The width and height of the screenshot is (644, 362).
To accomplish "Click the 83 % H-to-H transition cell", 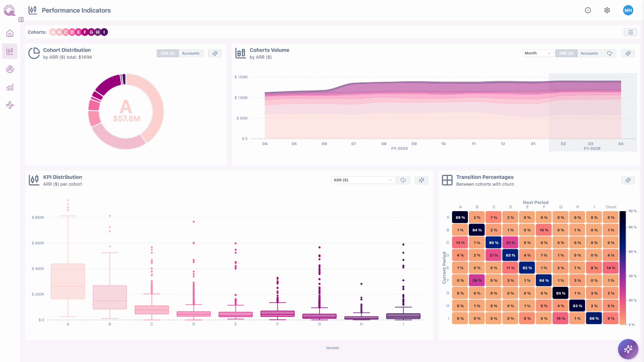I will pos(577,306).
